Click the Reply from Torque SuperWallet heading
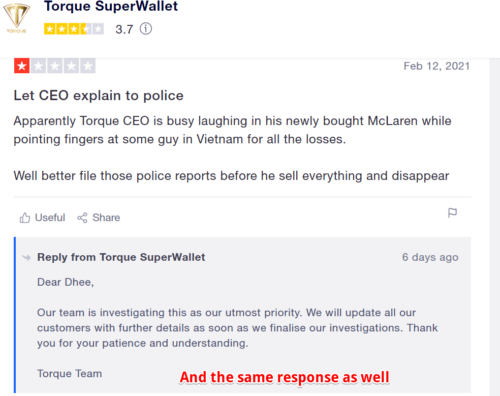Image resolution: width=500 pixels, height=396 pixels. tap(121, 257)
